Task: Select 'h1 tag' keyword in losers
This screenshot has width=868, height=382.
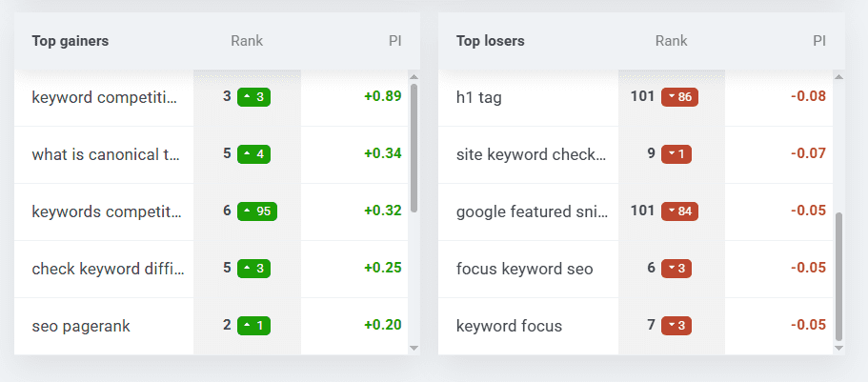Action: [x=479, y=97]
